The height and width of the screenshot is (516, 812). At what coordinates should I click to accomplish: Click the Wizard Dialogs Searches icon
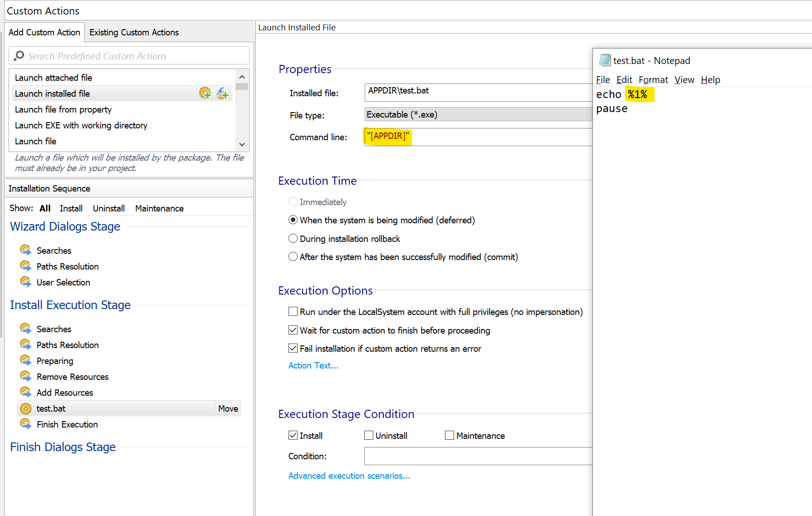(25, 250)
